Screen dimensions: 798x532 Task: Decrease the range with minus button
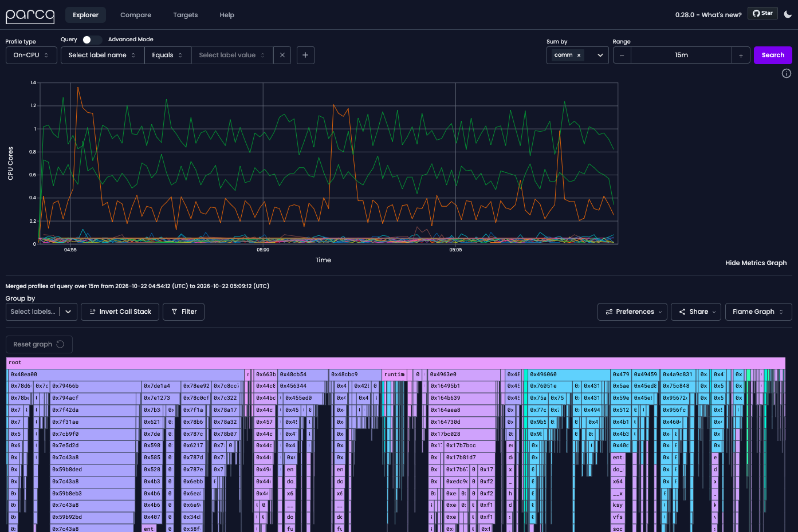[622, 56]
